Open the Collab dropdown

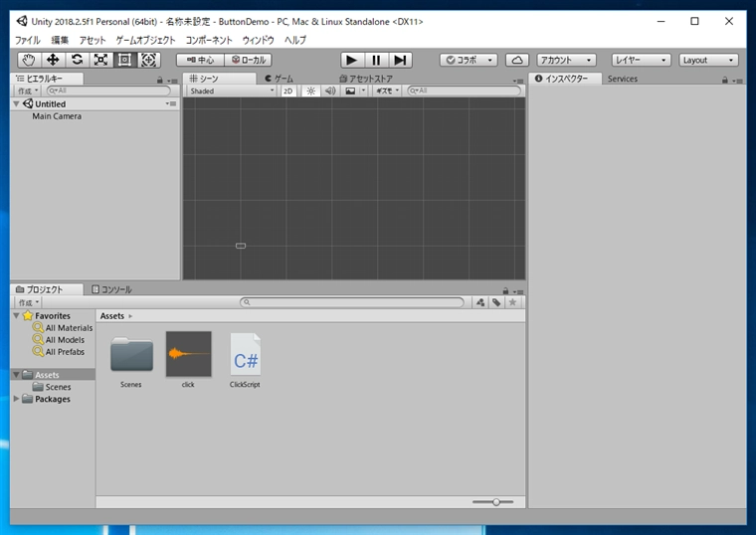click(469, 60)
